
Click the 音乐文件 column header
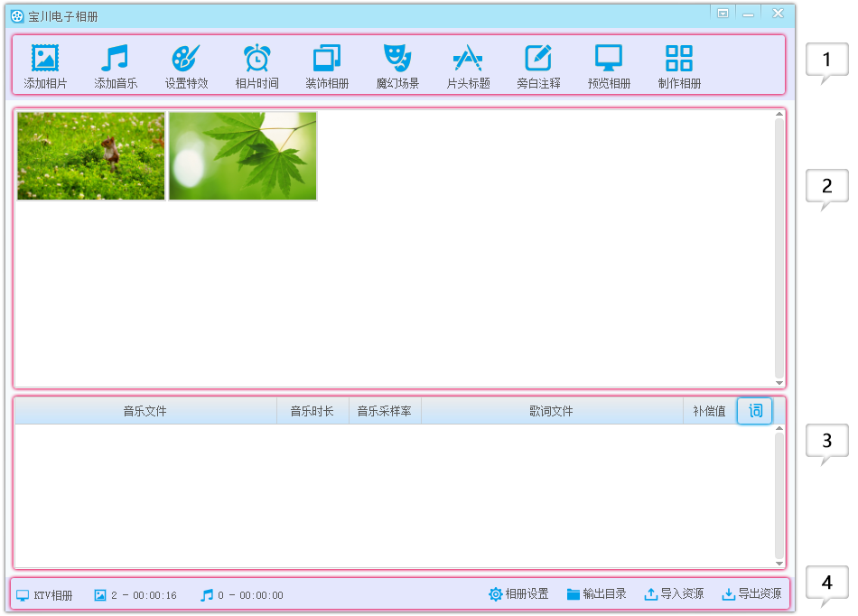(x=145, y=411)
